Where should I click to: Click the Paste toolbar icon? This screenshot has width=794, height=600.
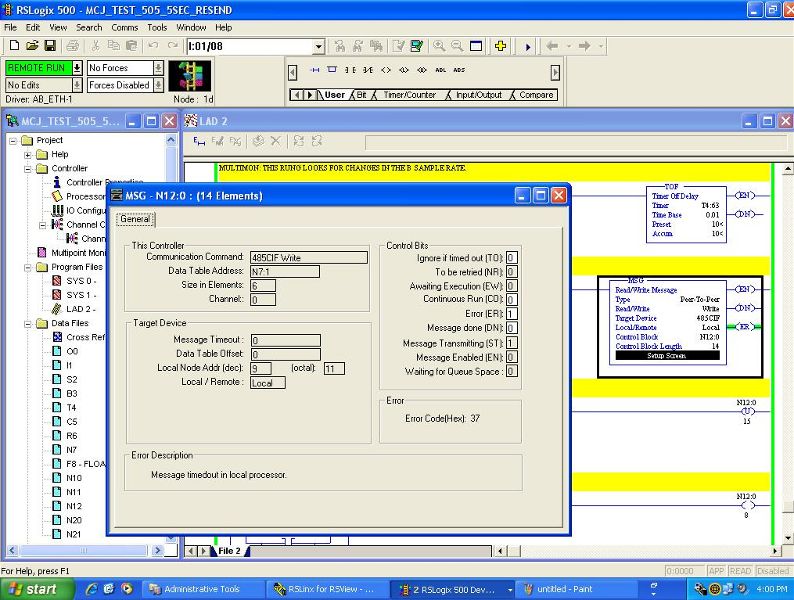coord(131,46)
